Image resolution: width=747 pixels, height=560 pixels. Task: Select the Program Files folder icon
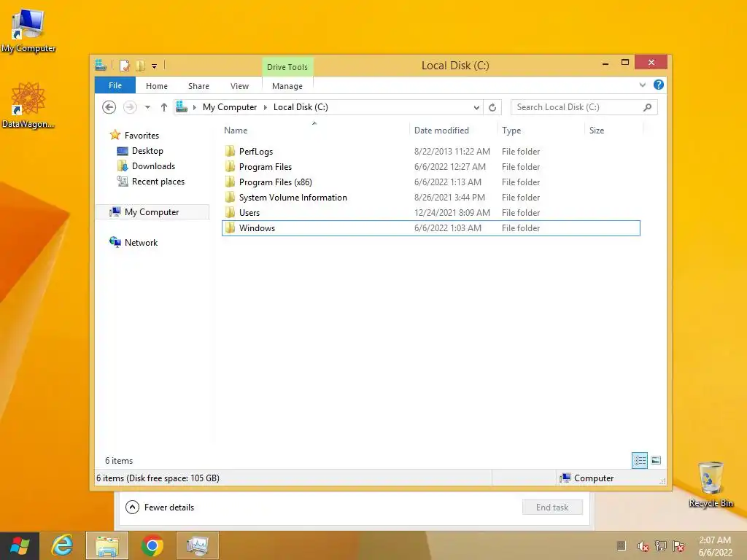pos(230,167)
